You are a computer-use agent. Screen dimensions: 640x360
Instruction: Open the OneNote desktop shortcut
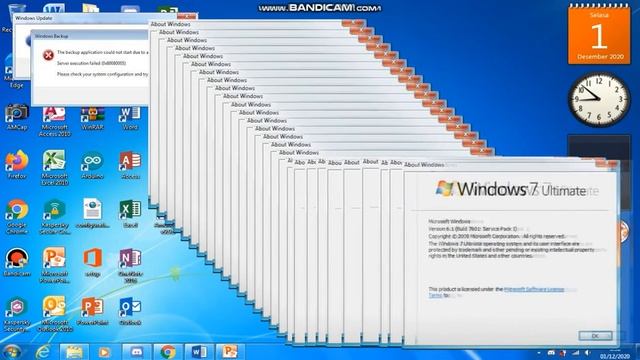click(x=130, y=265)
